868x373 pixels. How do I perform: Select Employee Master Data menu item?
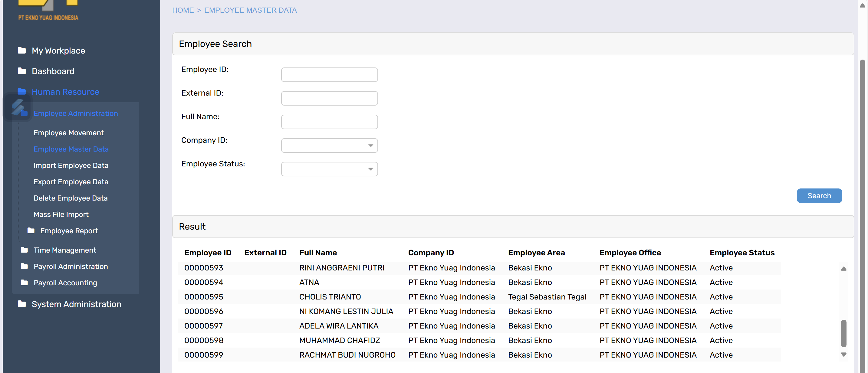pos(71,149)
